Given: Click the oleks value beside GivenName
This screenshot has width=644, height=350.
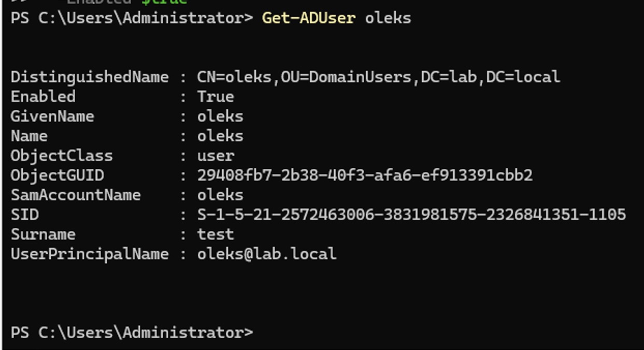Looking at the screenshot, I should 220,116.
